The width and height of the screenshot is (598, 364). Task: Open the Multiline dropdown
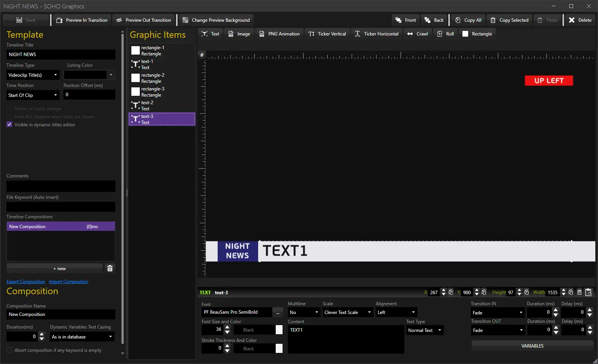(304, 312)
